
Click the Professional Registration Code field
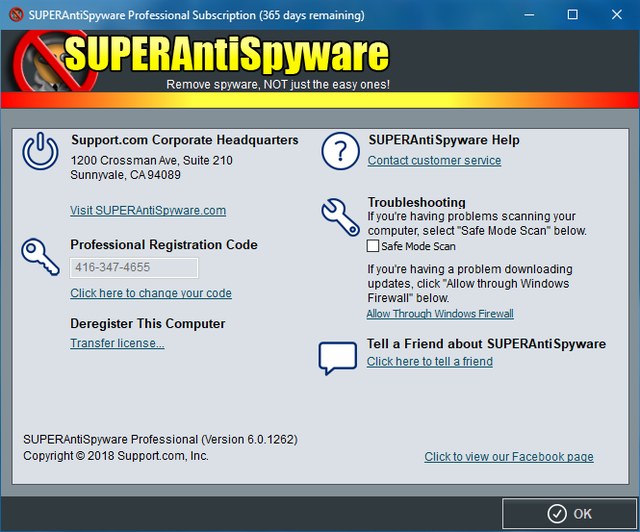(134, 267)
